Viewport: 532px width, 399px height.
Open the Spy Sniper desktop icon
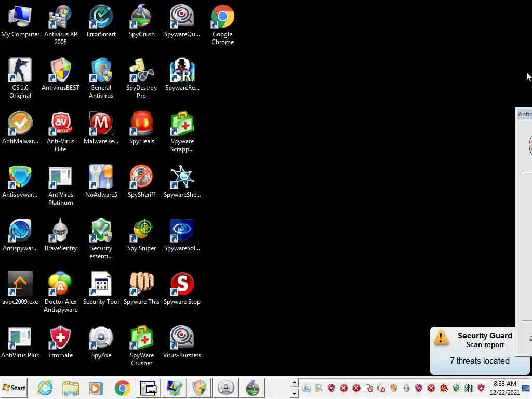click(141, 235)
